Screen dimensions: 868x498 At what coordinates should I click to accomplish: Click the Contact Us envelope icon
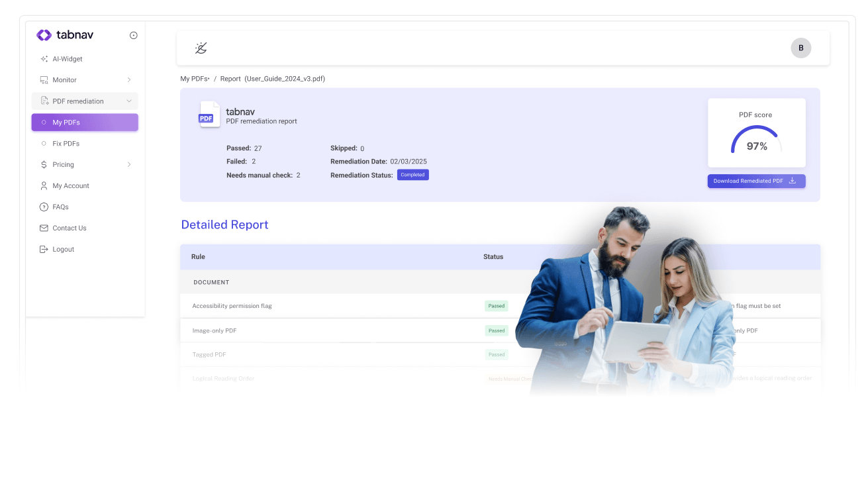click(44, 228)
